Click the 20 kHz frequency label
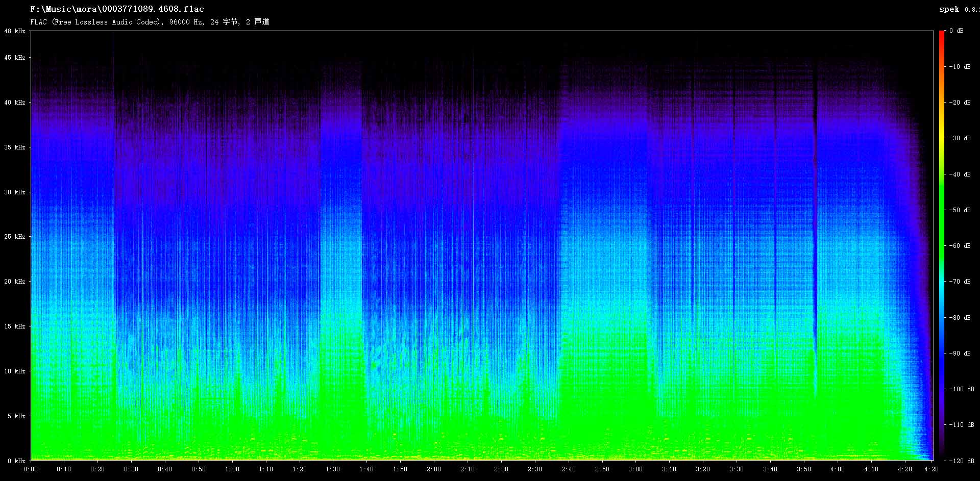Screen dimensions: 980x481 (15, 282)
